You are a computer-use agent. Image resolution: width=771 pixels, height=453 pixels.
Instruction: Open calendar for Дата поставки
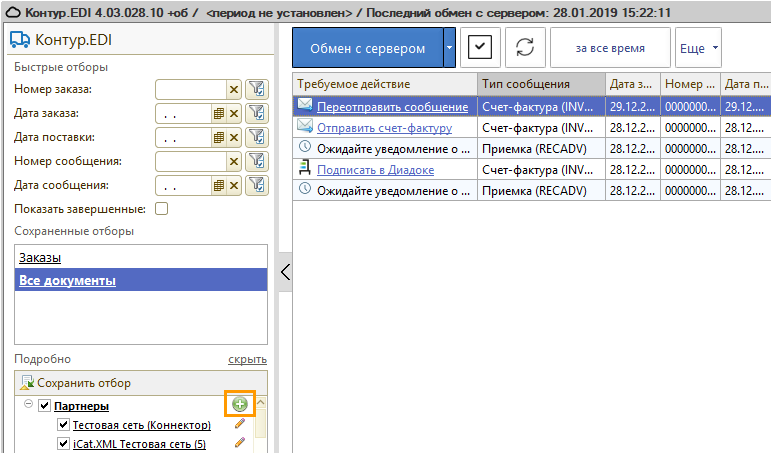click(219, 138)
